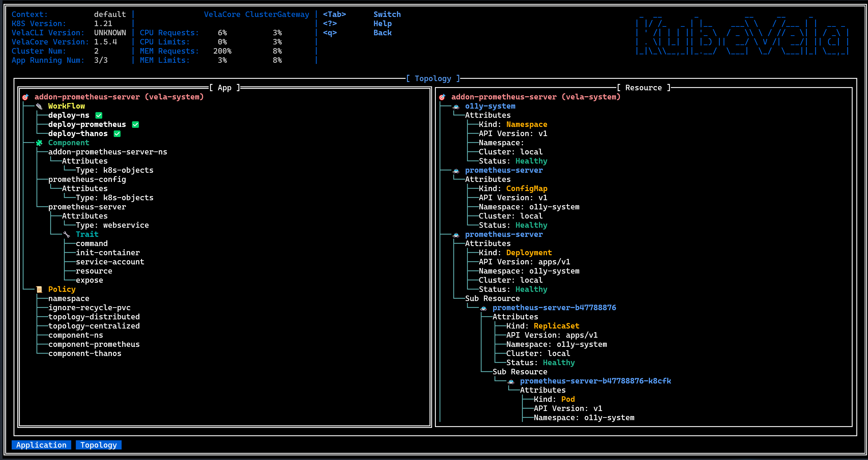Screen dimensions: 868x460
Task: Click the Topology view title
Action: [433, 79]
